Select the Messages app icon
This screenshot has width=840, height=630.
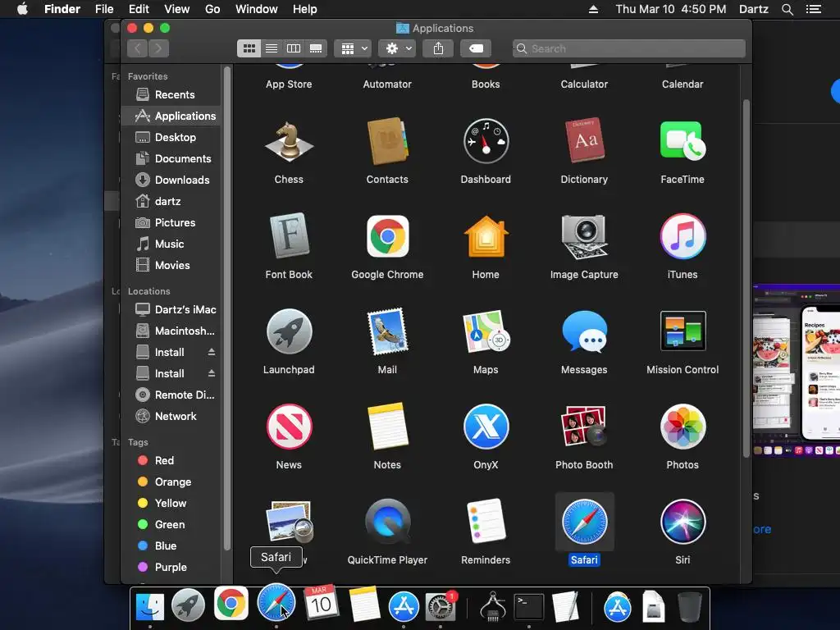click(x=584, y=331)
